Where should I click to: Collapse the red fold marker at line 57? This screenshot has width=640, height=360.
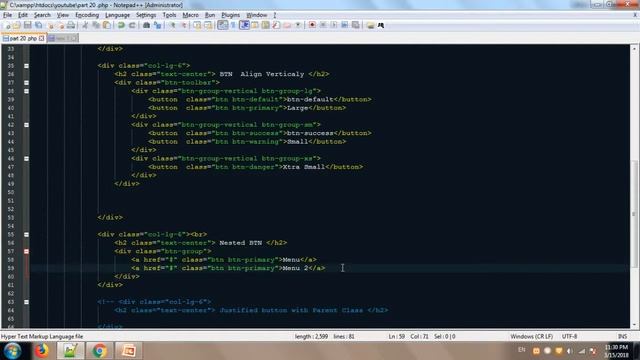(26, 251)
